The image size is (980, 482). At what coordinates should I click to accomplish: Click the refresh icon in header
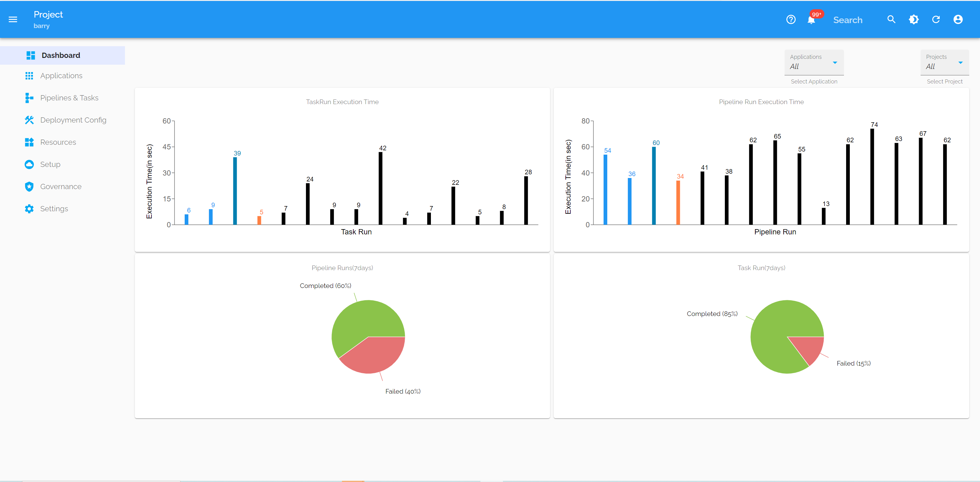pos(936,19)
